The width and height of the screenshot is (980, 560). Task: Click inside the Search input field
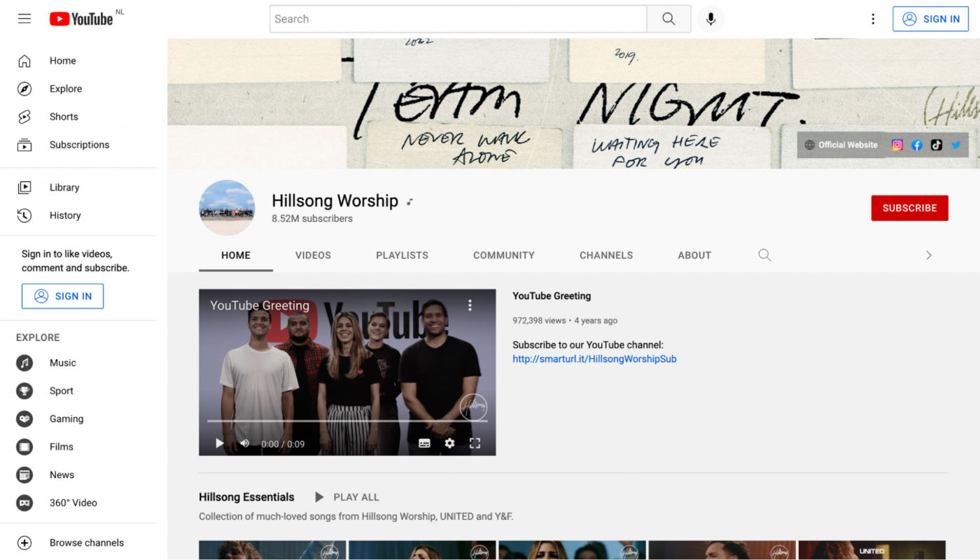click(x=458, y=19)
